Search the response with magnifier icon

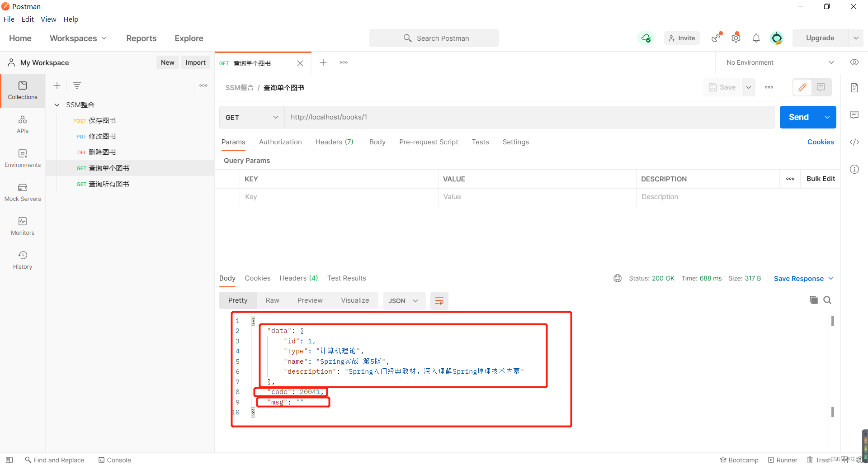click(x=827, y=300)
